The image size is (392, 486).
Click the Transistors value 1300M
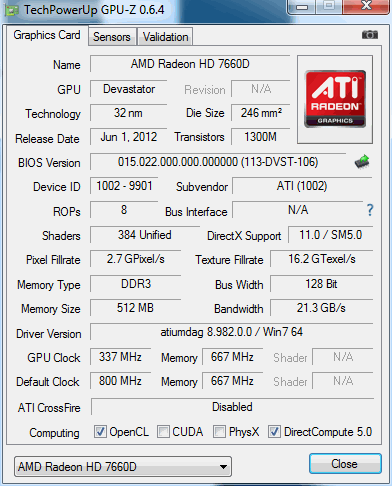point(261,137)
